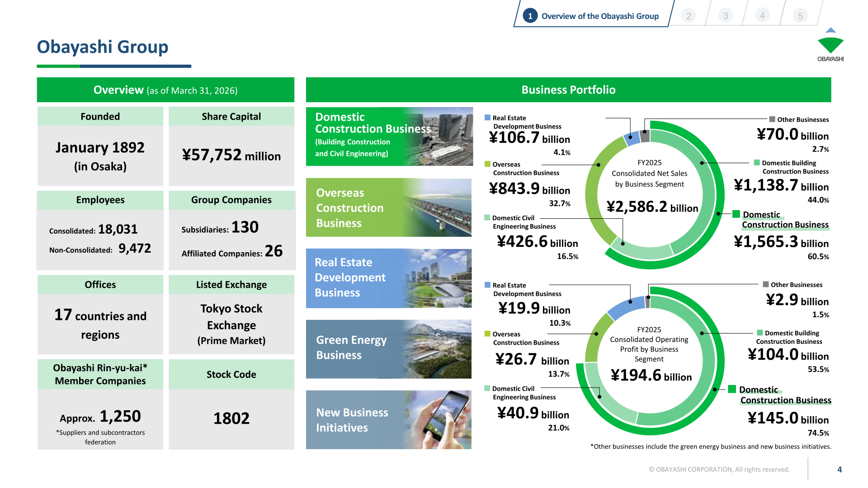
Task: Click the ¥1,565.3 billion domestic construction sales
Action: [x=781, y=242]
